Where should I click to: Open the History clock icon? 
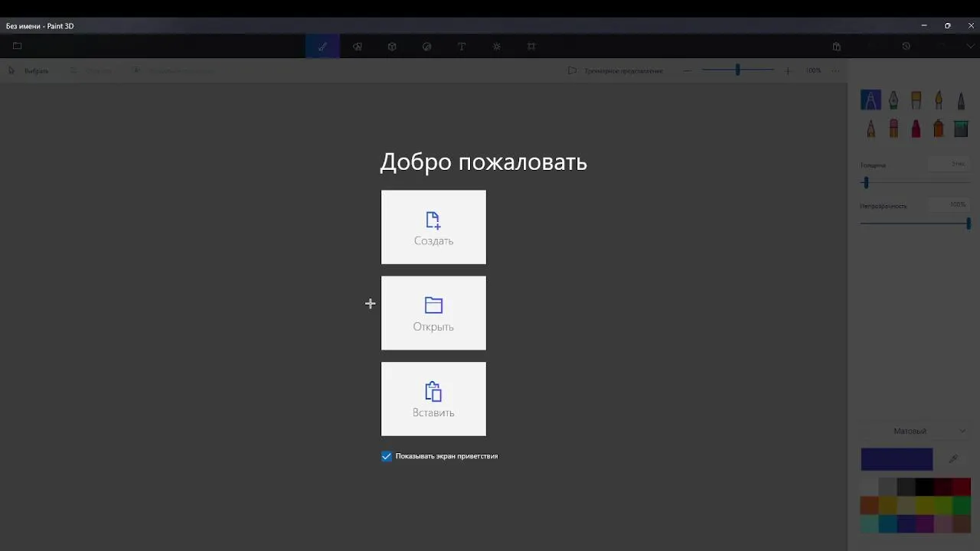coord(906,46)
